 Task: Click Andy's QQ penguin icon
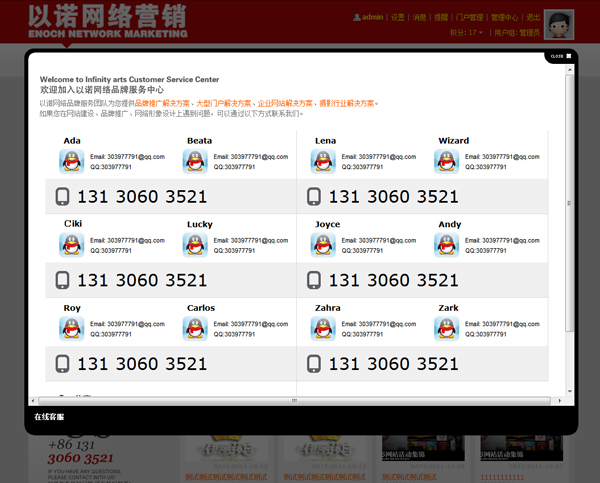point(447,245)
